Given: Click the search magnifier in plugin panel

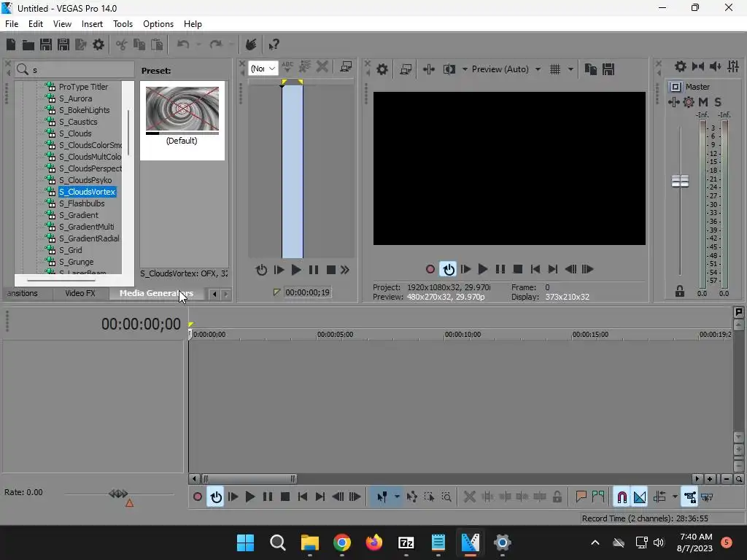Looking at the screenshot, I should (x=23, y=70).
